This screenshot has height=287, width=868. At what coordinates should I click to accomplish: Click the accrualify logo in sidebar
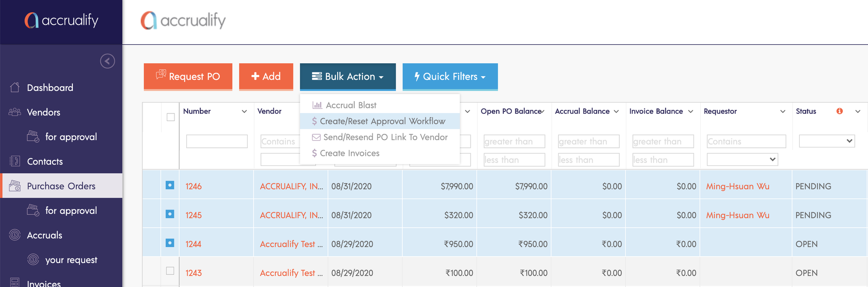(x=61, y=20)
